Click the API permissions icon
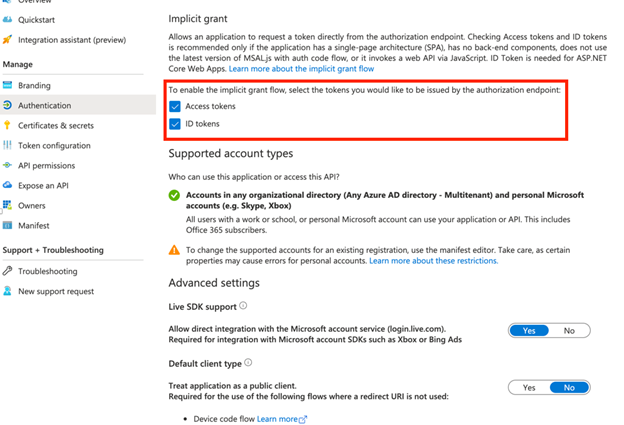This screenshot has width=624, height=425. (8, 166)
